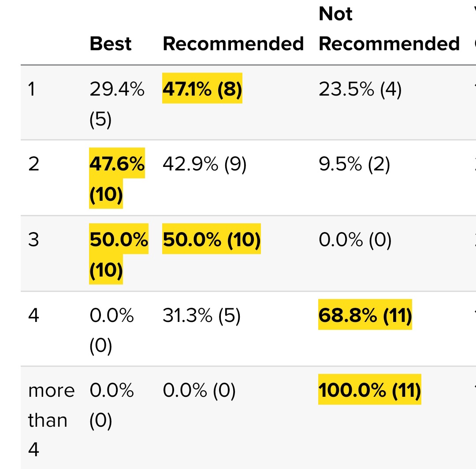This screenshot has height=469, width=476.
Task: Click the 23.5% (4) cell
Action: coord(360,89)
